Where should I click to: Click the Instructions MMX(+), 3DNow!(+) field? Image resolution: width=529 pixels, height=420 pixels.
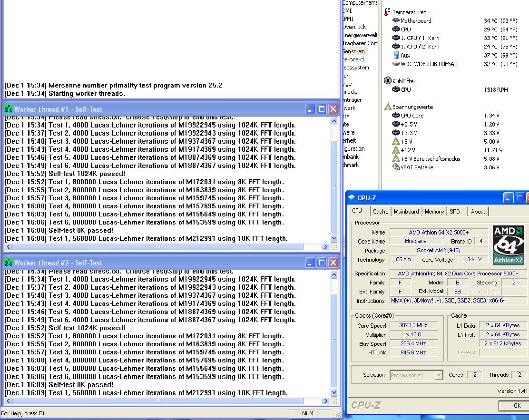point(458,300)
